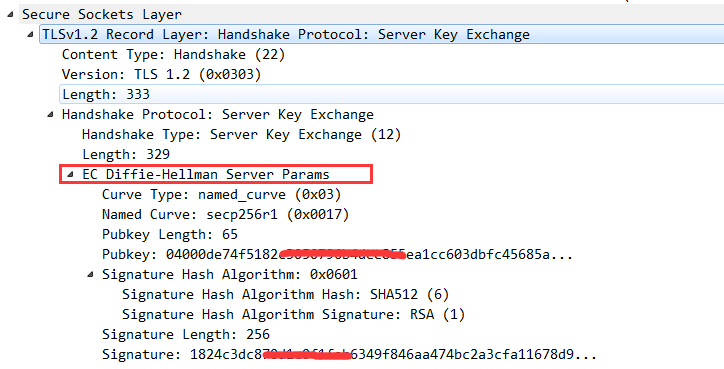724x369 pixels.
Task: Select the Pubkey hex value row
Action: pos(337,254)
